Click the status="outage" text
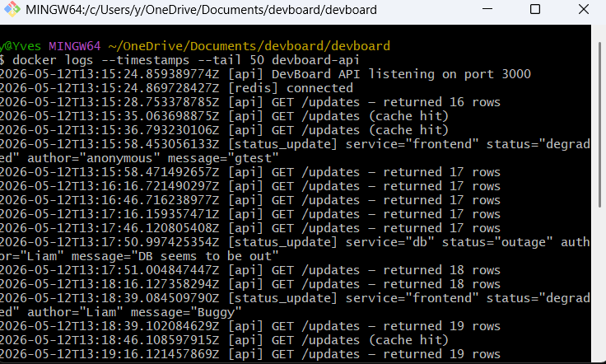 (x=497, y=242)
